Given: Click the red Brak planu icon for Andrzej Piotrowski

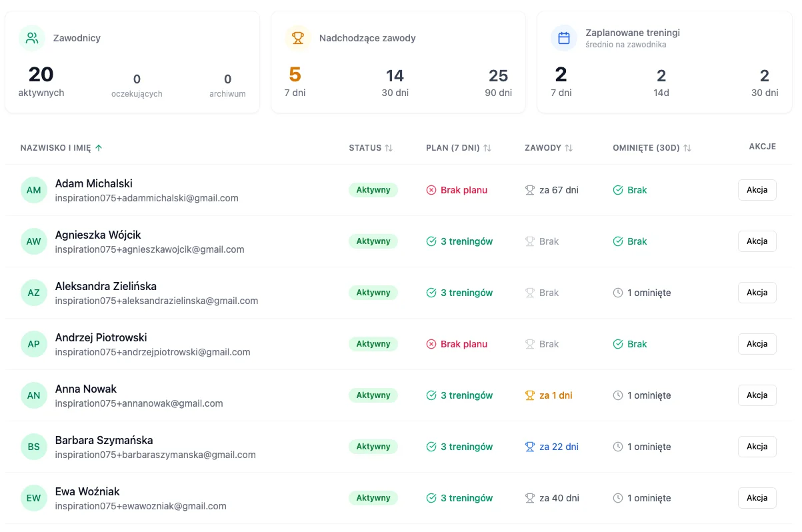Looking at the screenshot, I should [431, 344].
